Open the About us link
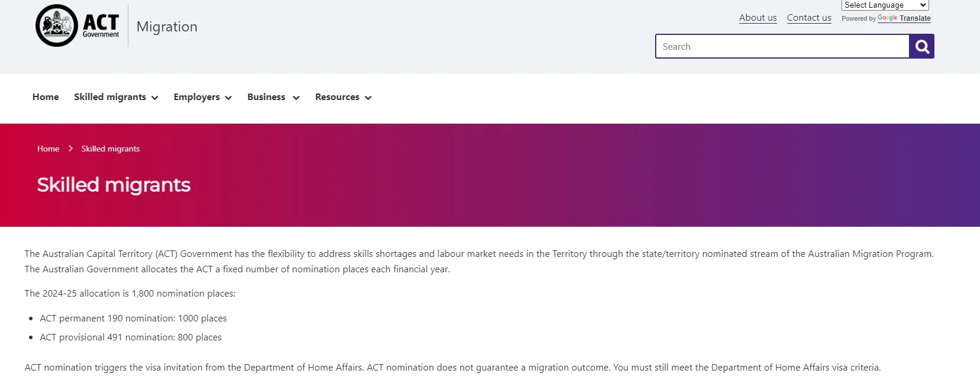The height and width of the screenshot is (383, 980). (x=757, y=18)
